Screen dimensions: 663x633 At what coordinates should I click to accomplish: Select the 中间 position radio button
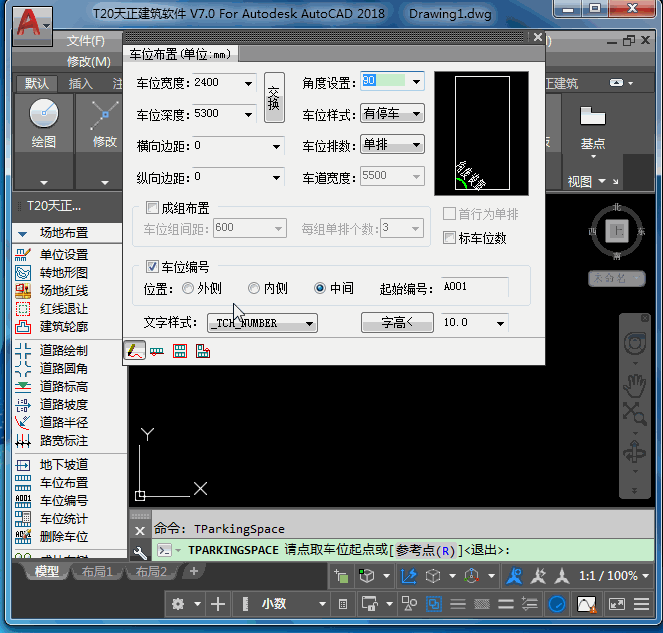(x=320, y=288)
